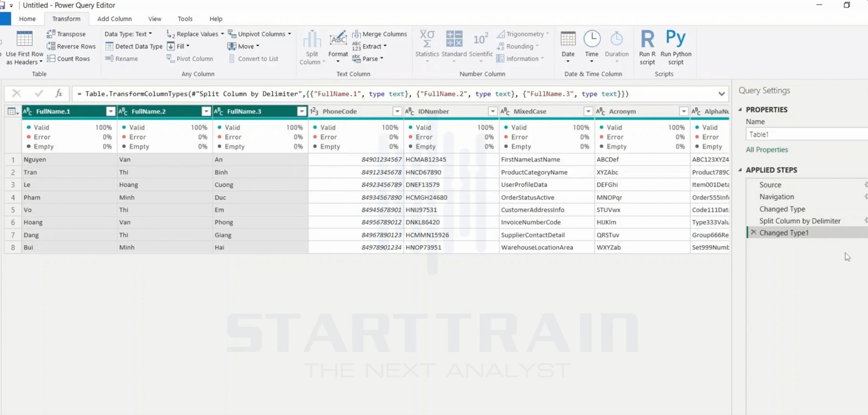Click Use First Row as Headers
This screenshot has height=415, width=868.
point(24,48)
